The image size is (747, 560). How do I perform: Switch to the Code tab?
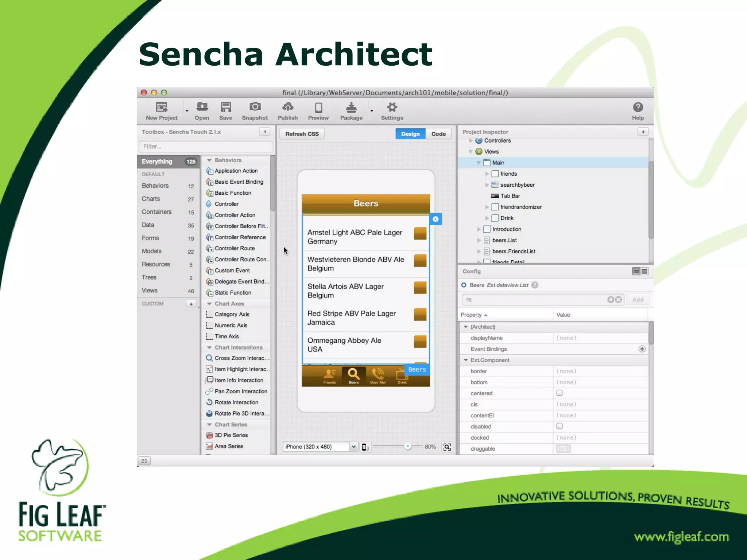tap(438, 134)
